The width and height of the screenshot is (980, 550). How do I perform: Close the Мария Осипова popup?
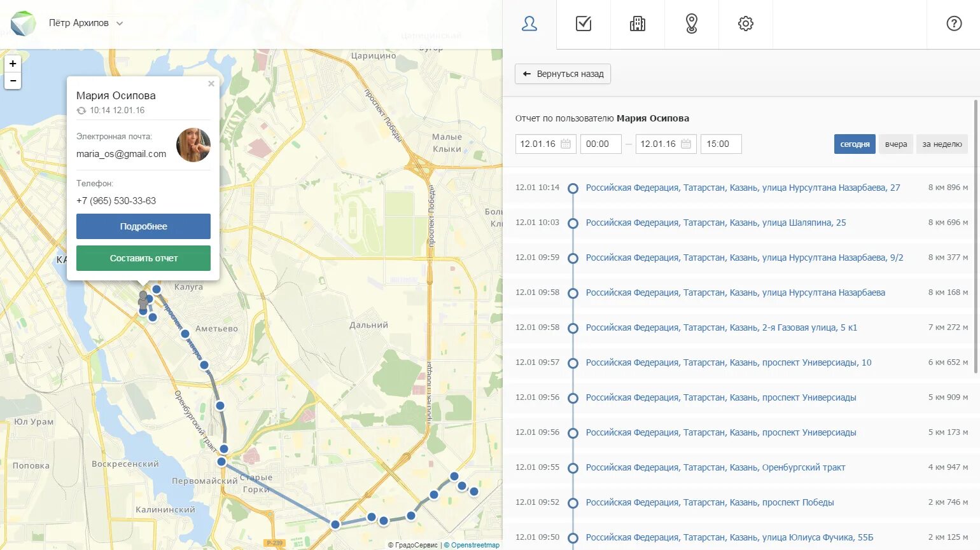pyautogui.click(x=211, y=83)
